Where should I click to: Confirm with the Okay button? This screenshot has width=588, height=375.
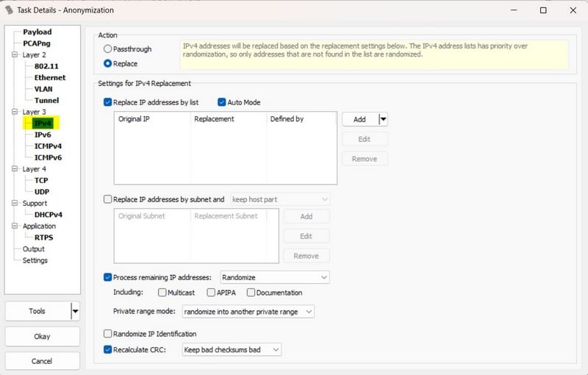pyautogui.click(x=43, y=336)
